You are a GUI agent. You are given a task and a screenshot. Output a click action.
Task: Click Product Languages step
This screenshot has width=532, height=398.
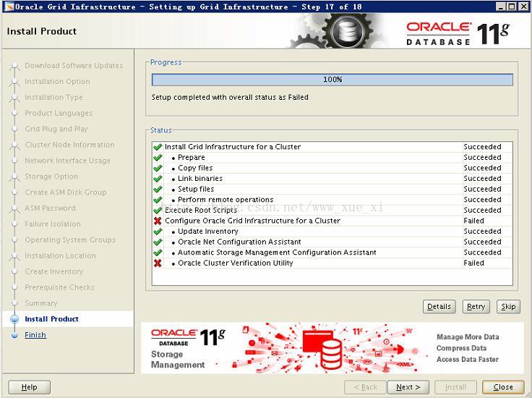tap(59, 113)
